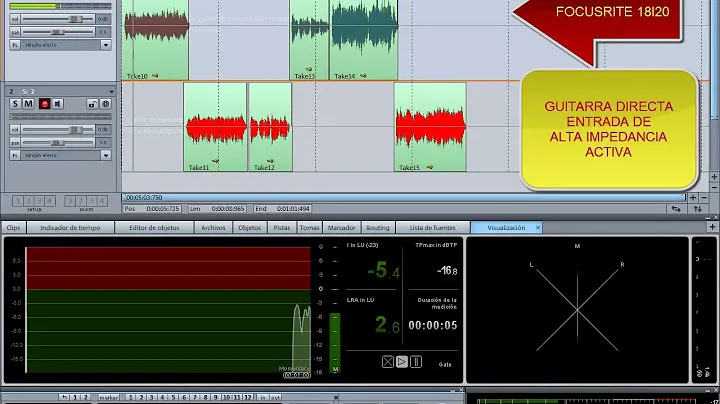The image size is (720, 404).
Task: Select the Take11 audio clip
Action: coord(214,126)
